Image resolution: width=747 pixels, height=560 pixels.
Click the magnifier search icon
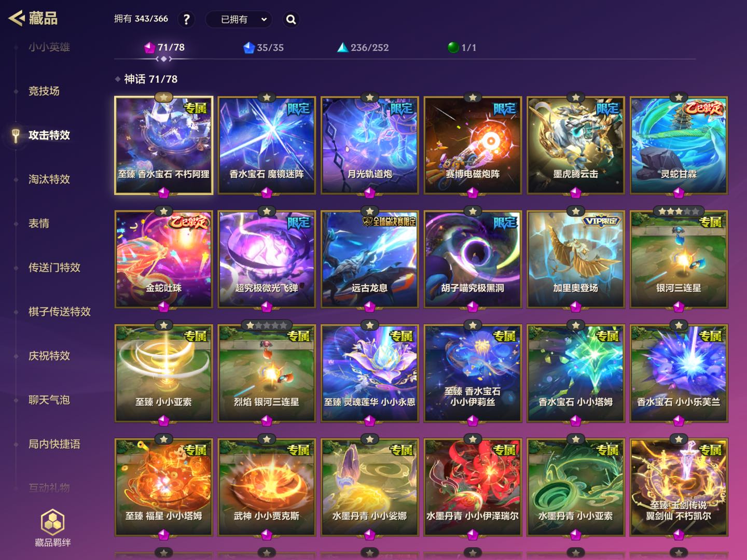291,20
